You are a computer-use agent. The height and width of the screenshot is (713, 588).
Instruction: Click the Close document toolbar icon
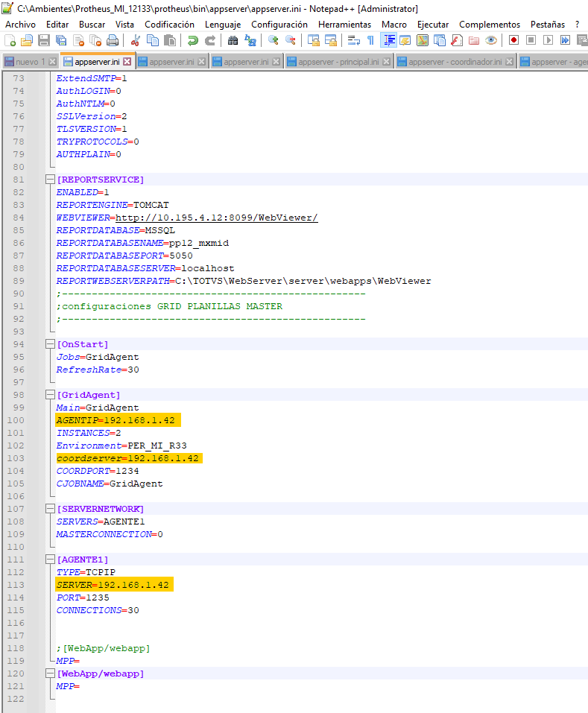pyautogui.click(x=78, y=40)
